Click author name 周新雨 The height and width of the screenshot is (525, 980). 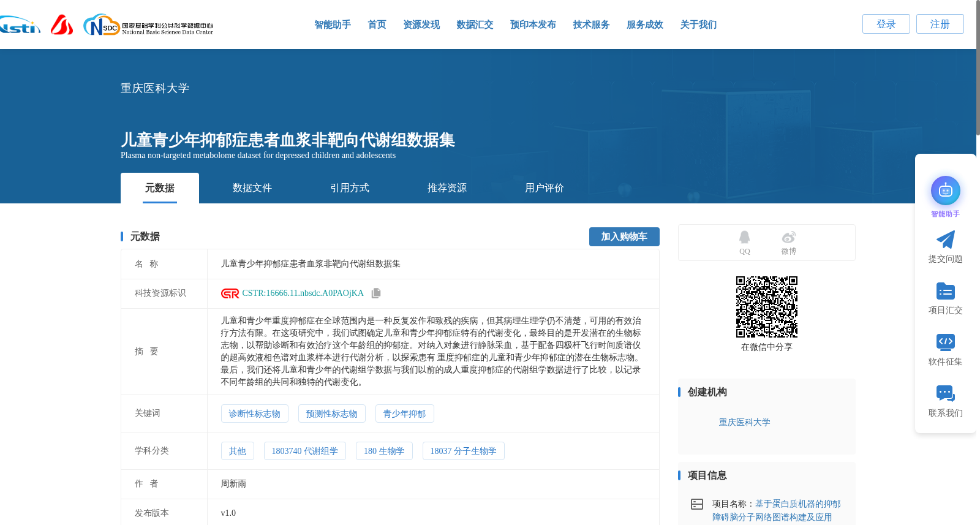[x=233, y=484]
